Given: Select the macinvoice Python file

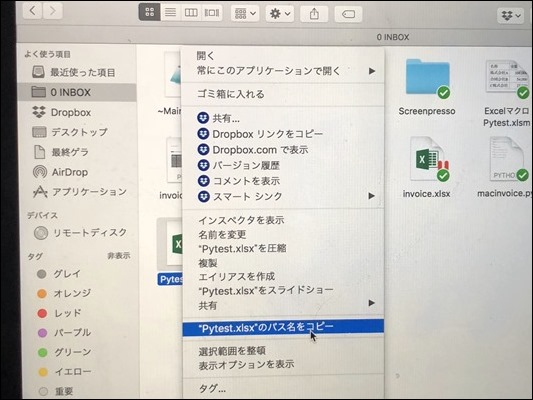Looking at the screenshot, I should [509, 159].
